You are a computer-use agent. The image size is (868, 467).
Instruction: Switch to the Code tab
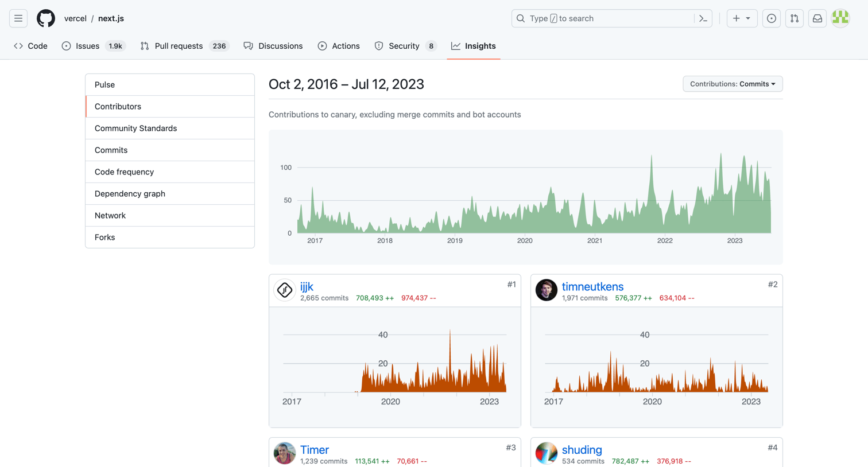[x=30, y=46]
